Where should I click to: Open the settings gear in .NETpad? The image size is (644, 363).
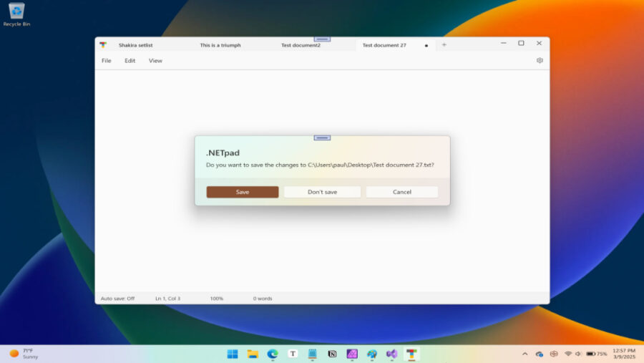click(x=540, y=61)
